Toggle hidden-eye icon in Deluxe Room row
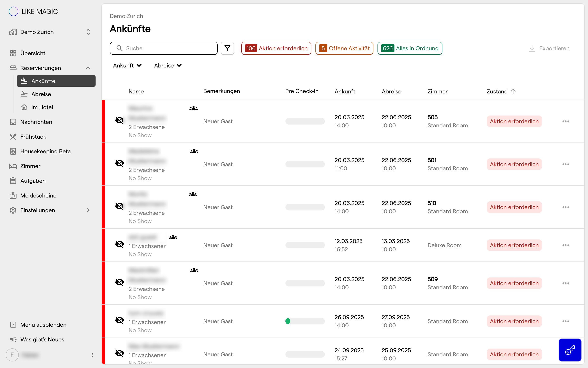The width and height of the screenshot is (588, 368). [119, 244]
